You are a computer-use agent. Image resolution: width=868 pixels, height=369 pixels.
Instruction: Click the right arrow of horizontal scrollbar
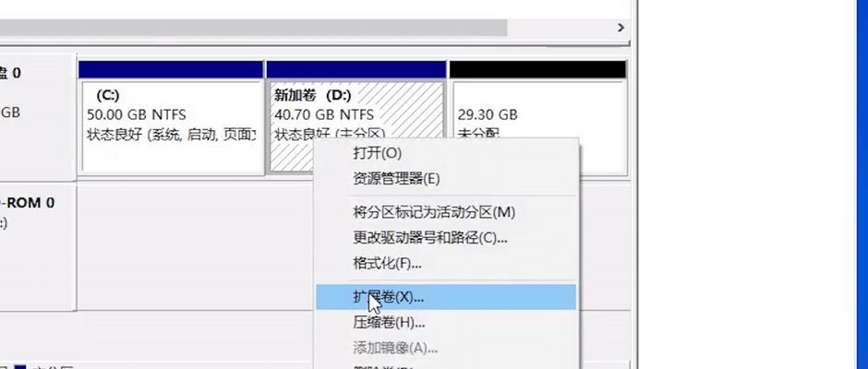pos(621,28)
